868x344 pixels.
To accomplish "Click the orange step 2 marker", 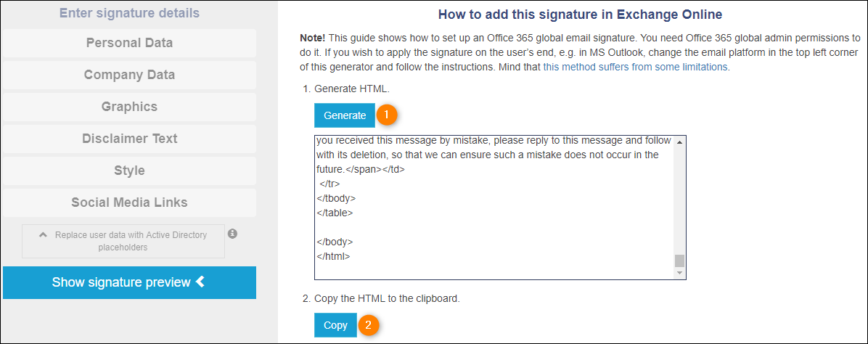I will pyautogui.click(x=369, y=325).
